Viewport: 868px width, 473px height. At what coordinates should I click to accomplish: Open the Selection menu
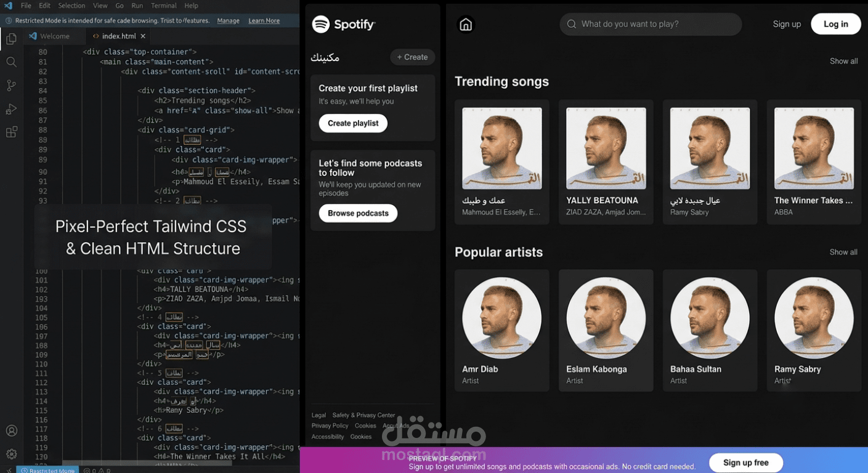(x=71, y=6)
